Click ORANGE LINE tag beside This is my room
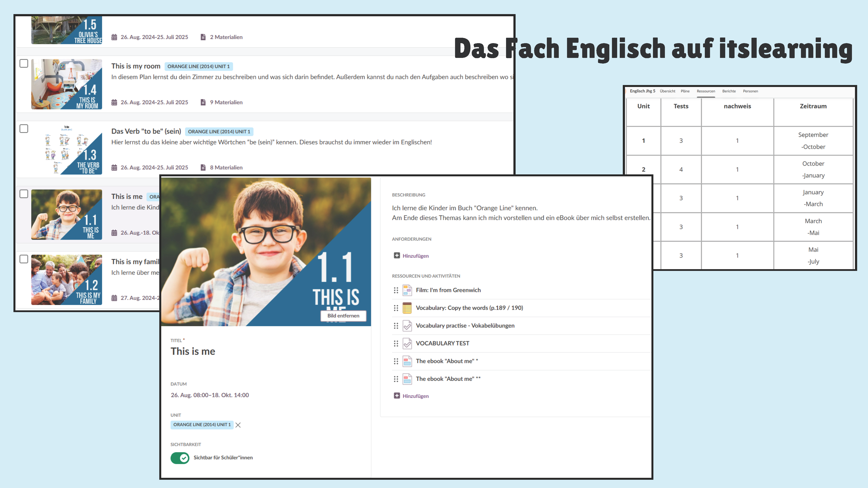The image size is (868, 488). tap(199, 66)
